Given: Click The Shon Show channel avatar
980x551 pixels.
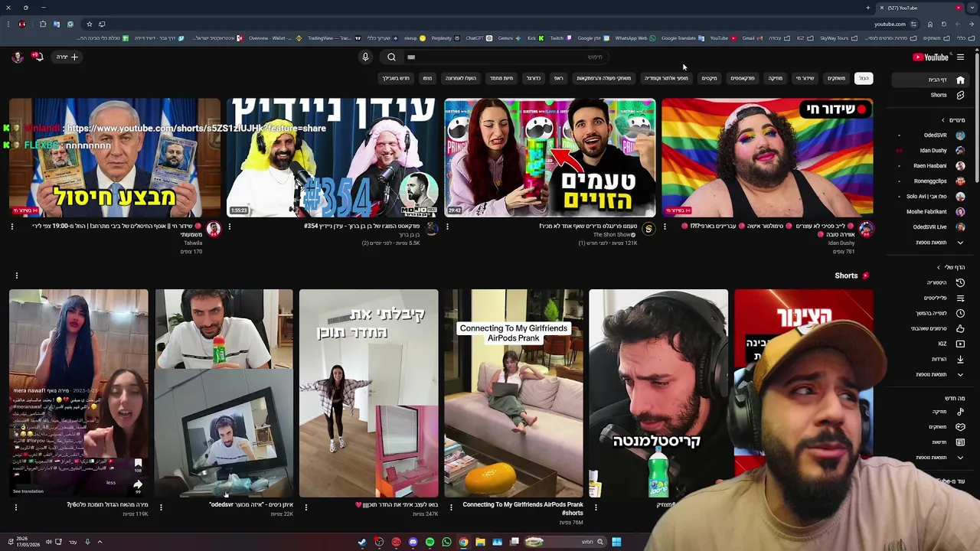Looking at the screenshot, I should click(648, 229).
